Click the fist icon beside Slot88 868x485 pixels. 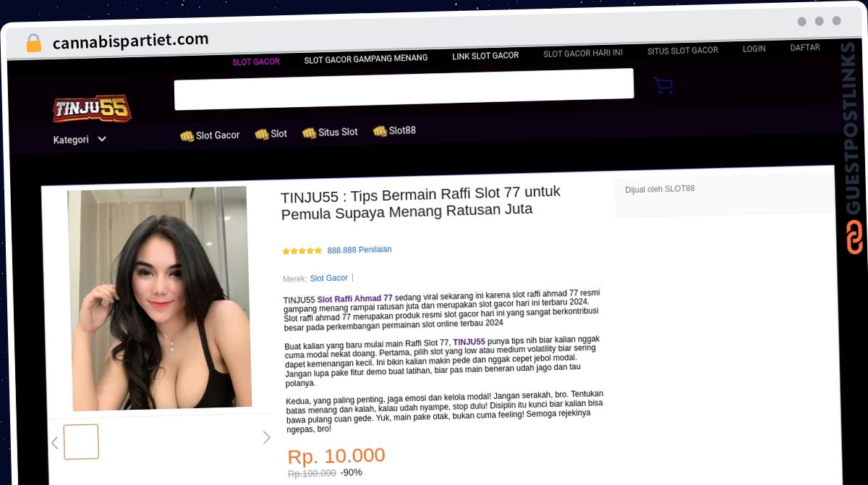pyautogui.click(x=380, y=131)
